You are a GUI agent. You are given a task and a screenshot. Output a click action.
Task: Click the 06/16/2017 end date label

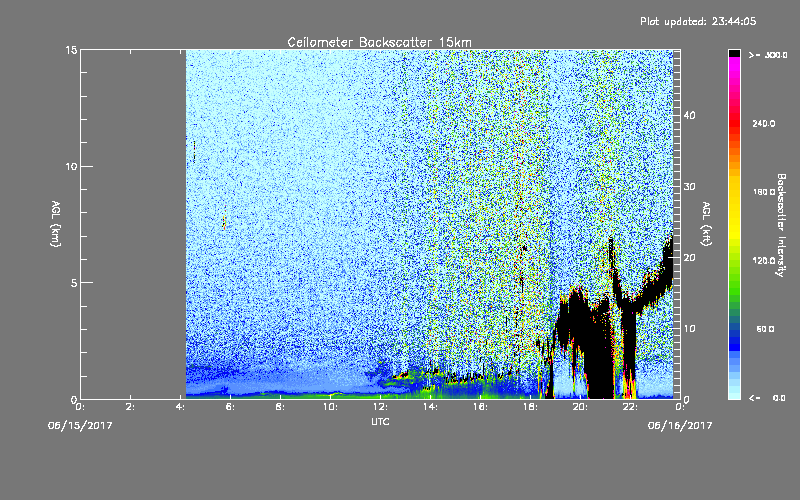coord(680,425)
